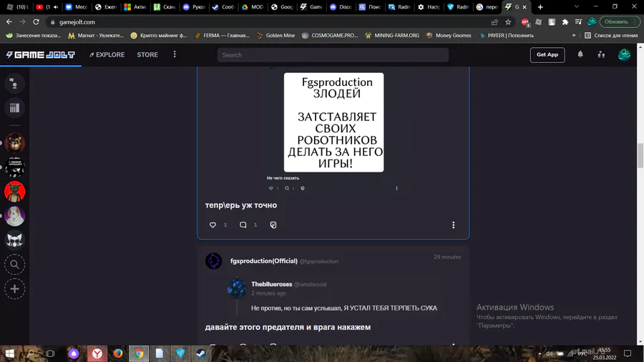Open a new browser tab
This screenshot has width=644, height=362.
click(x=540, y=7)
